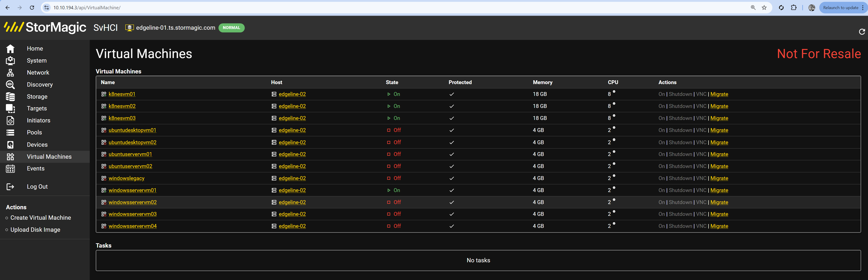
Task: Click the browser profile avatar
Action: point(812,7)
